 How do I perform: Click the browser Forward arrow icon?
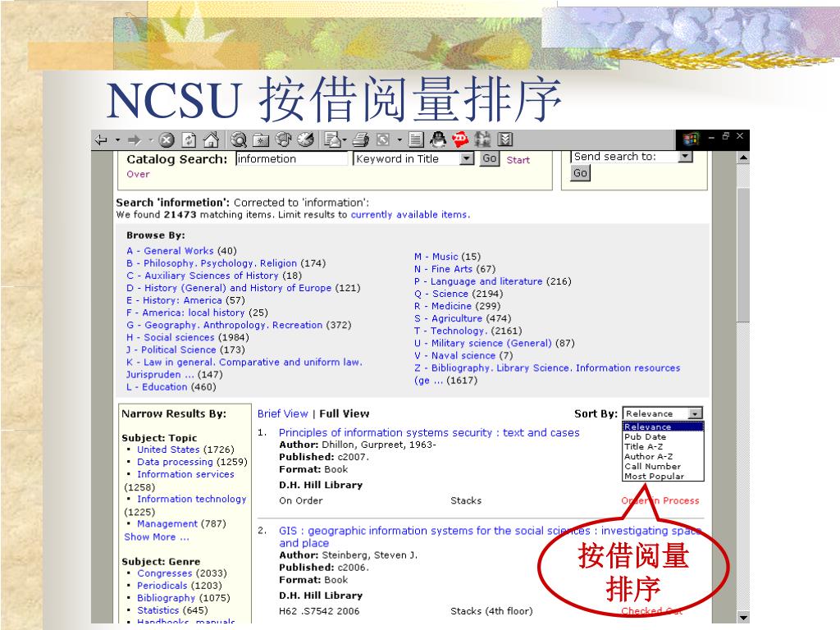tap(135, 140)
